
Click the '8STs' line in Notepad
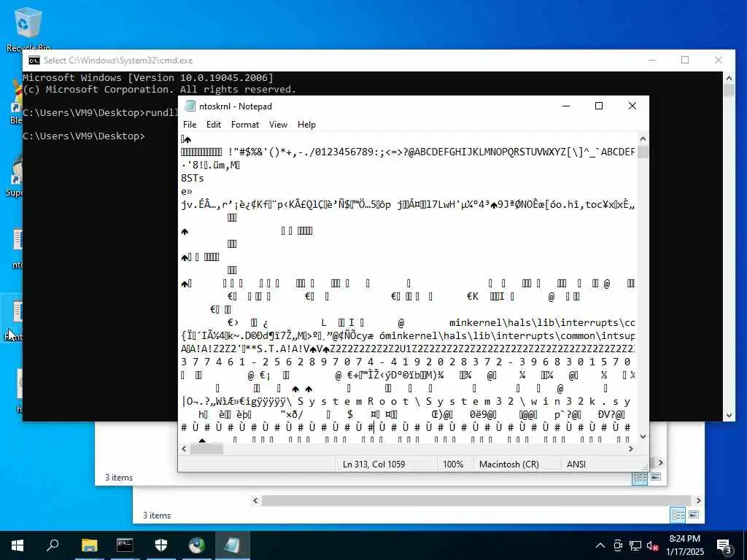pos(193,178)
